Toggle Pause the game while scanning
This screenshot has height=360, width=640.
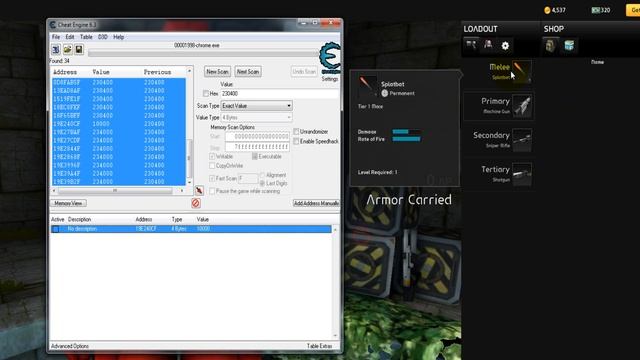(212, 191)
